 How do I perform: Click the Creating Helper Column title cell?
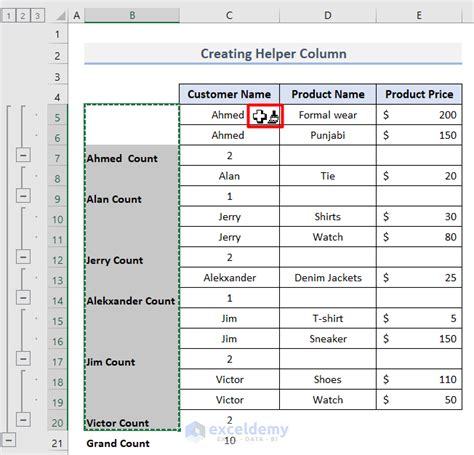[x=273, y=53]
